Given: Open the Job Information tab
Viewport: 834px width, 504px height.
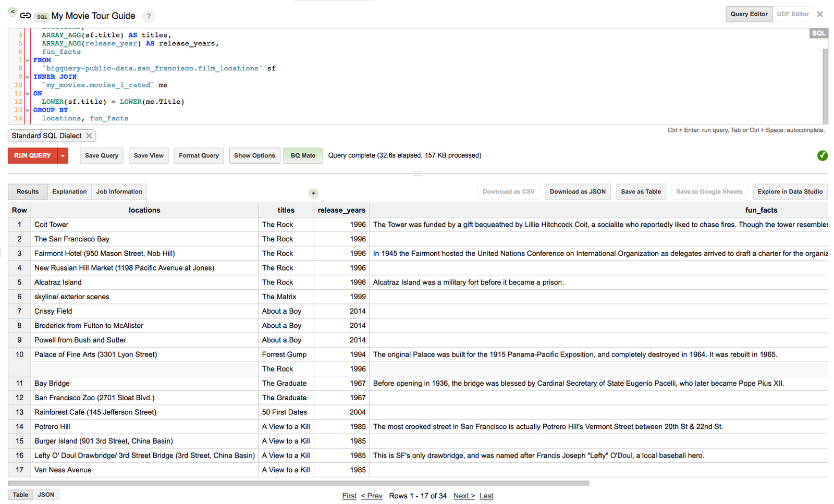Looking at the screenshot, I should (x=119, y=192).
